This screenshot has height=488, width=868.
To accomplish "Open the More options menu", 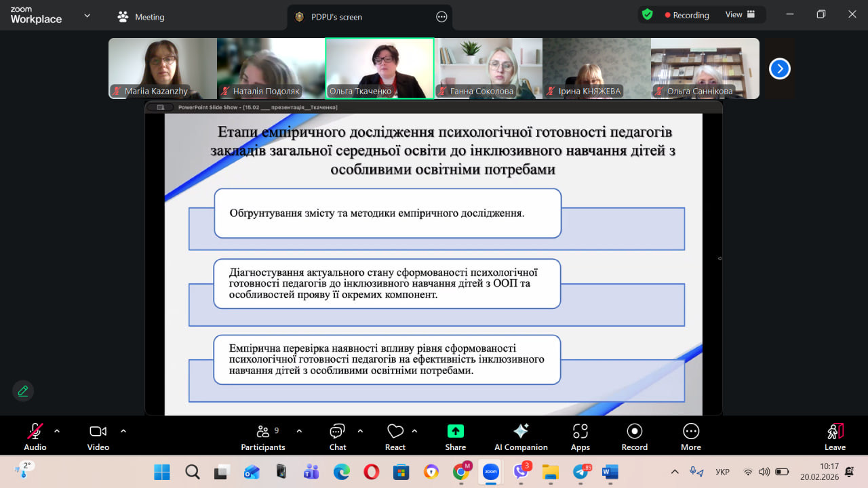I will pyautogui.click(x=691, y=436).
